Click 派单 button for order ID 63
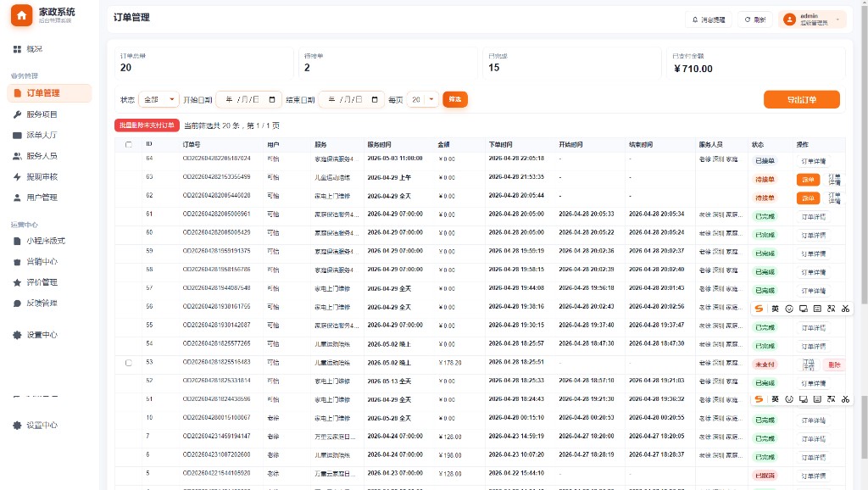 click(x=808, y=180)
